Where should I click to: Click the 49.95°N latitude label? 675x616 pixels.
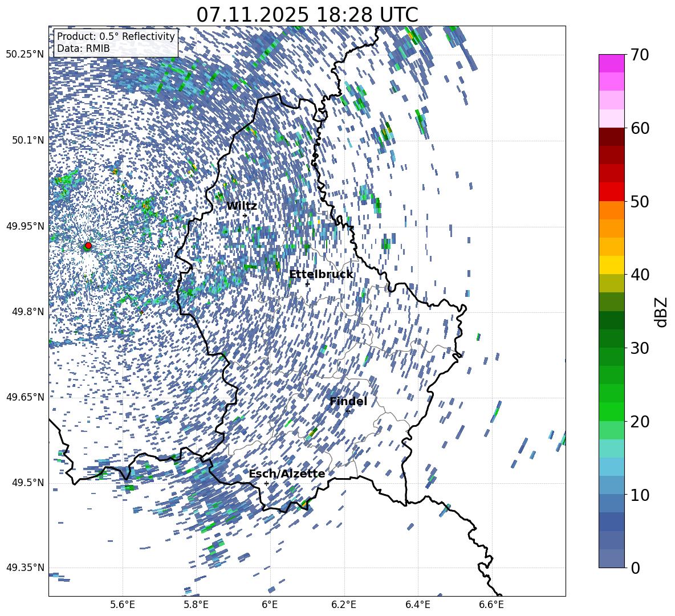tap(25, 226)
